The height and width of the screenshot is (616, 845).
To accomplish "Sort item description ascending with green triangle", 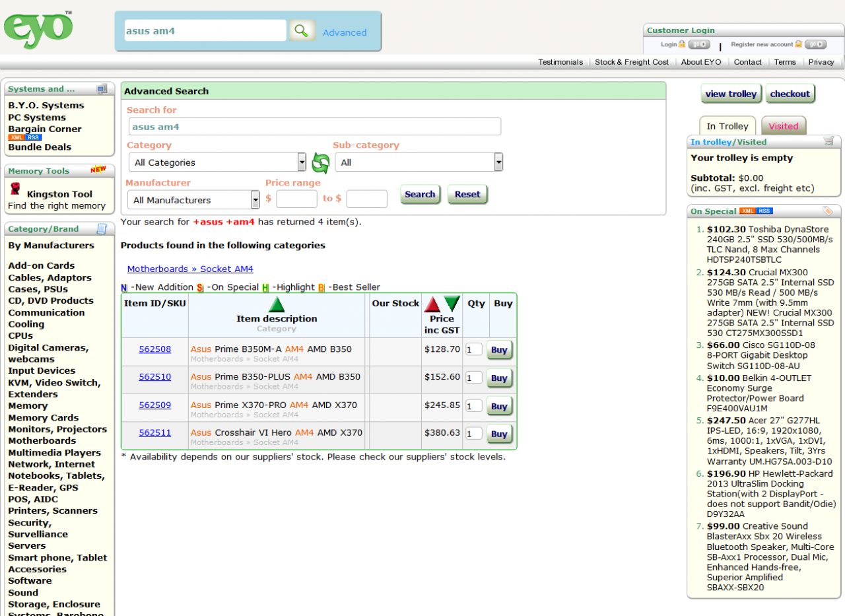I will [277, 304].
